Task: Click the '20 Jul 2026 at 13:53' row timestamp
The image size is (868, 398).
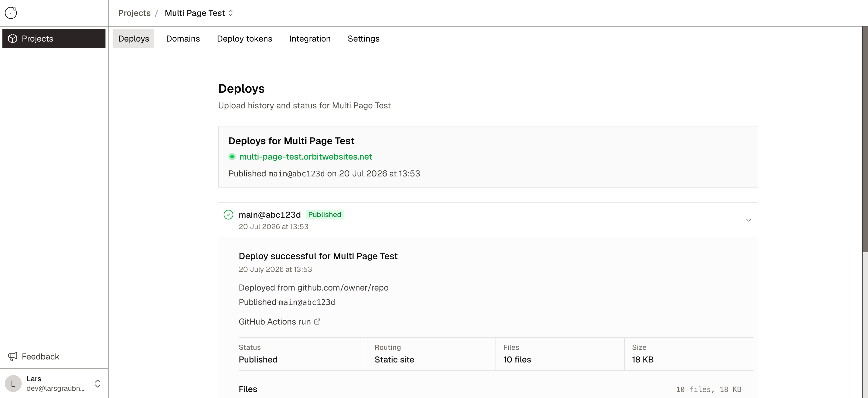Action: 273,227
